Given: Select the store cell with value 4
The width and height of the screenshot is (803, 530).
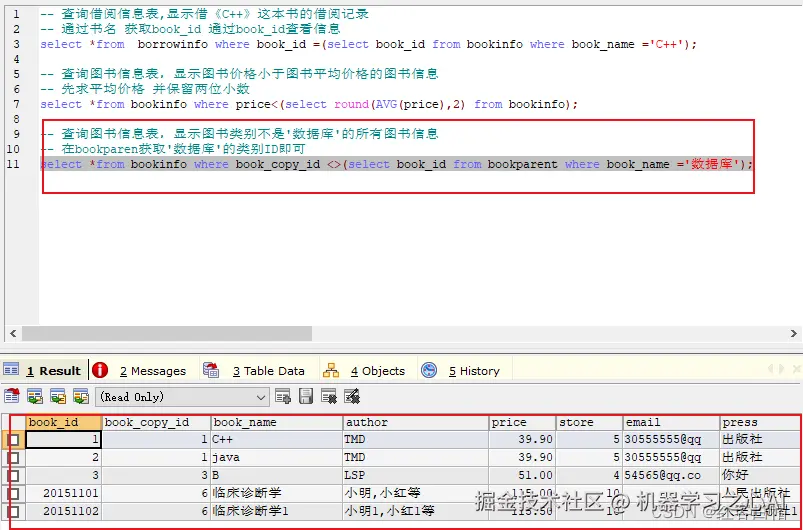Looking at the screenshot, I should [x=589, y=475].
